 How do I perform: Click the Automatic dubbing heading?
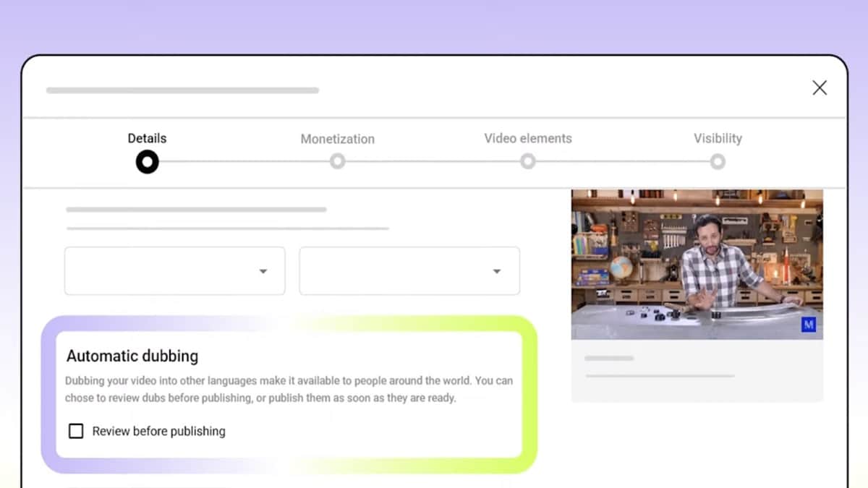[x=132, y=356]
